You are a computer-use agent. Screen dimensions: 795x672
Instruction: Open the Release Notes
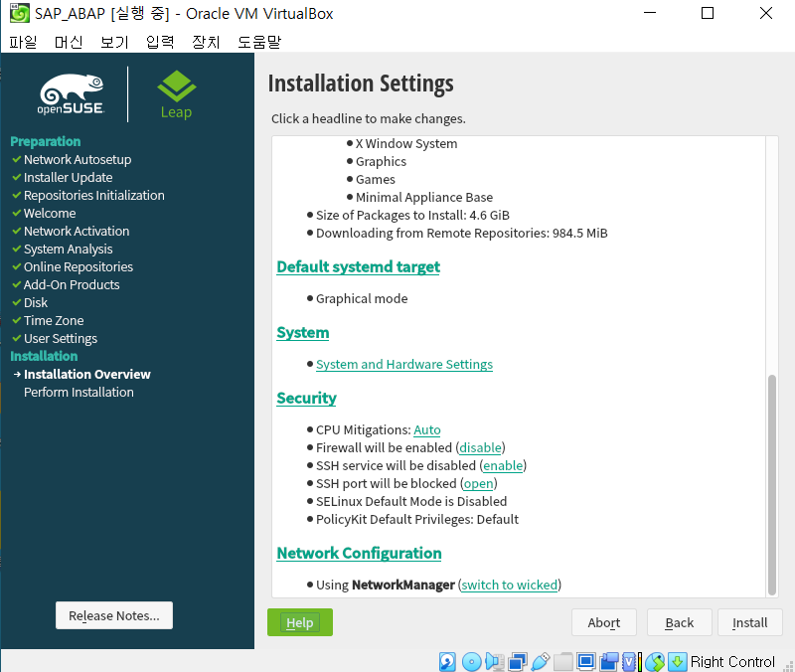(114, 615)
